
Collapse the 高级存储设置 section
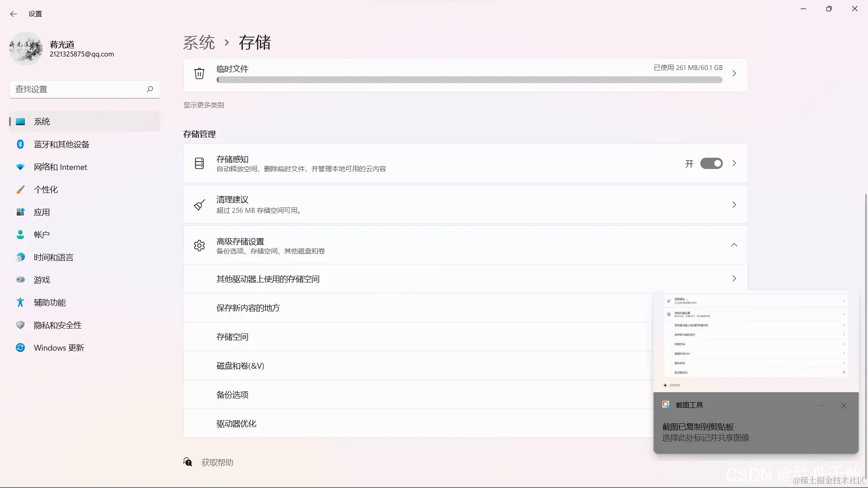[734, 245]
